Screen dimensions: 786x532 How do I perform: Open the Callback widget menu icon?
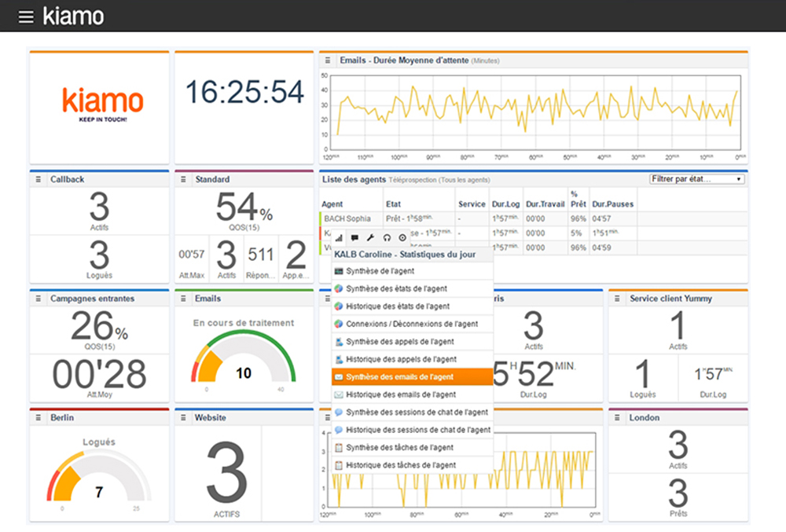[x=38, y=179]
